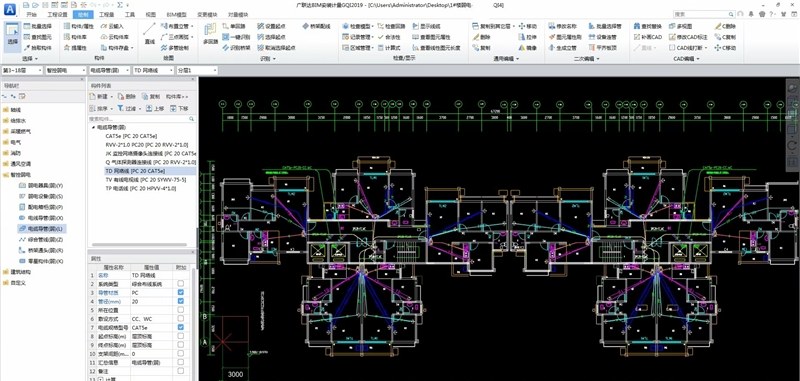Activate the large 选择 selection tool
800x381 pixels.
[x=12, y=35]
